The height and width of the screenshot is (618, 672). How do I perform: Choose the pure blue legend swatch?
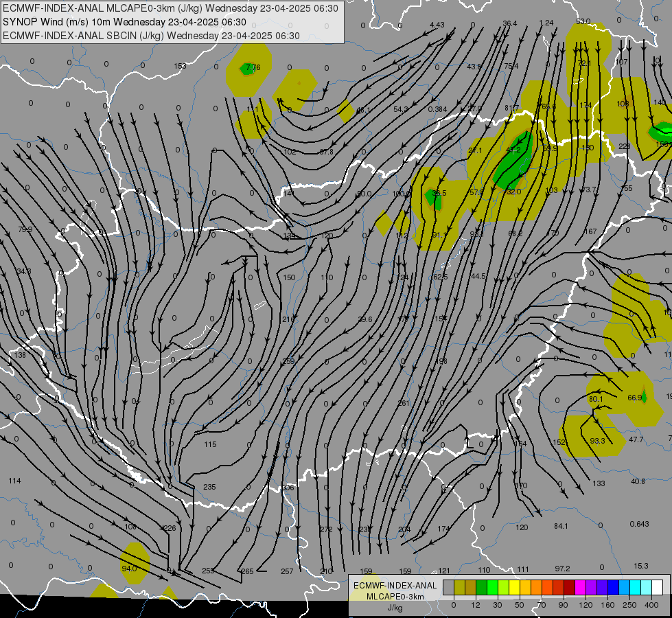click(613, 588)
